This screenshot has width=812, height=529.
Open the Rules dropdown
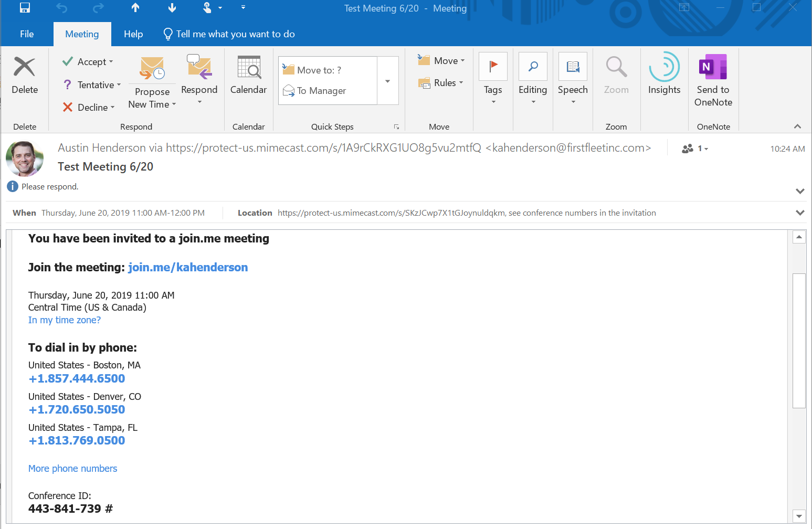[441, 83]
